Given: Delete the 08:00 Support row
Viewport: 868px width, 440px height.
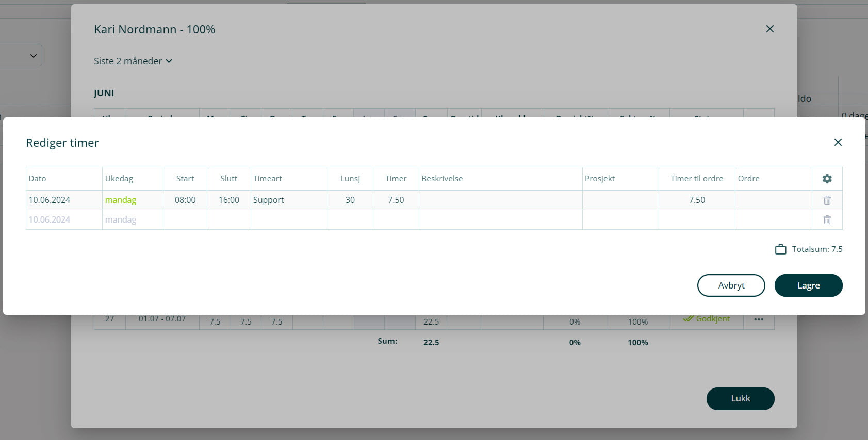Looking at the screenshot, I should pos(827,200).
